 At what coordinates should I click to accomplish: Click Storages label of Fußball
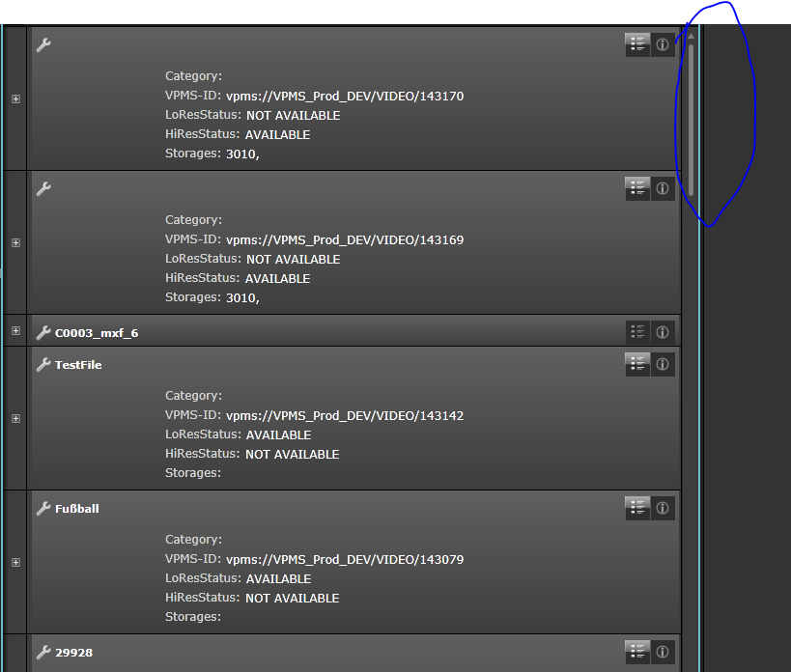tap(193, 617)
